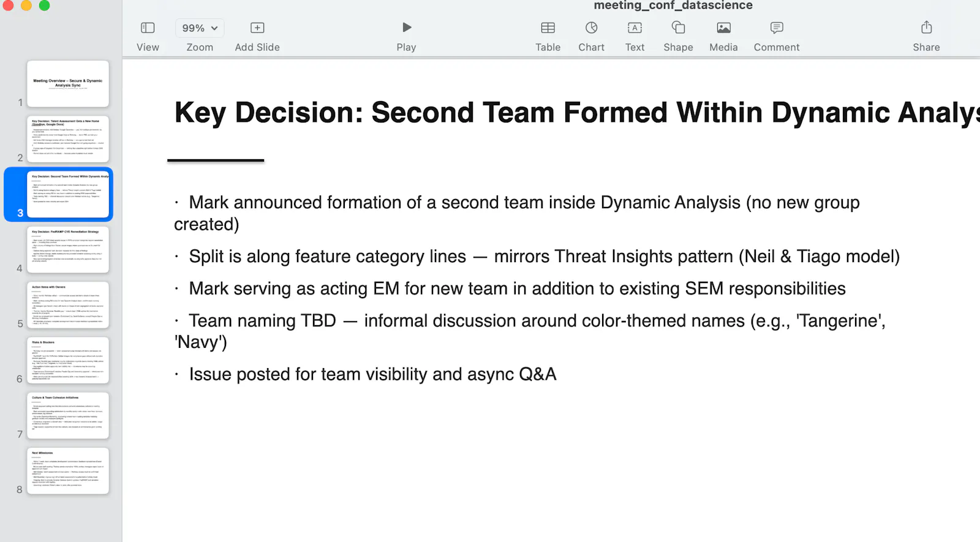Select slide 1 Meeting Overview thumbnail
The height and width of the screenshot is (542, 980).
(68, 84)
